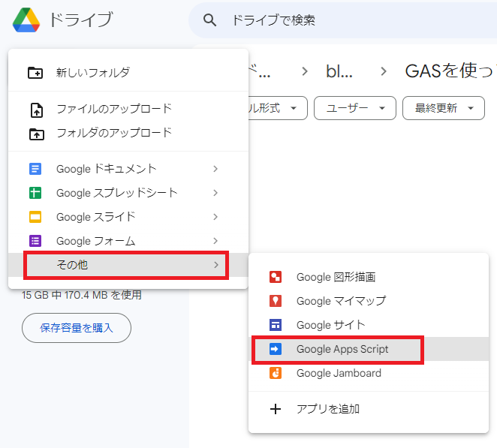Select Google ドキュメント menu entry

click(x=128, y=169)
